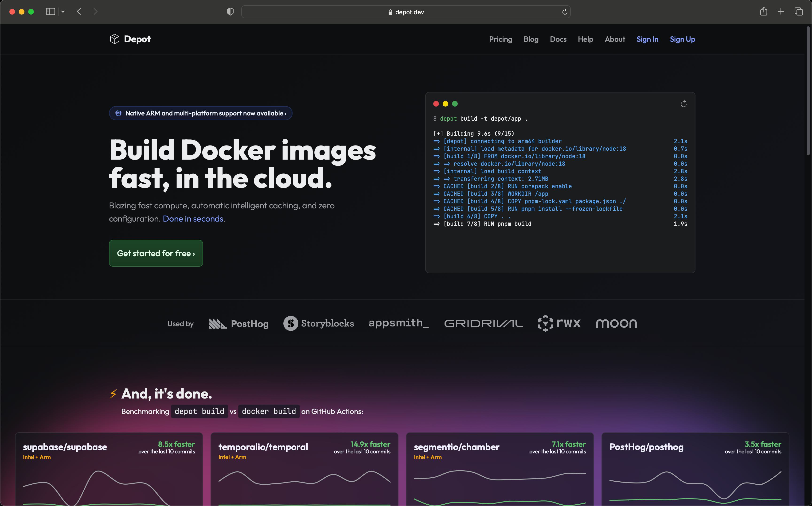Click the Storyblocks logo
This screenshot has width=812, height=506.
click(x=318, y=323)
